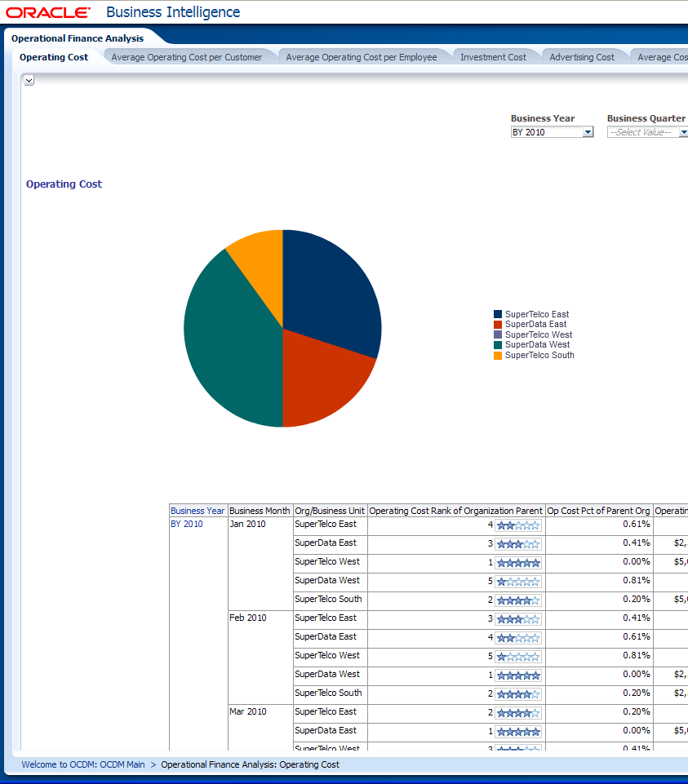Open the Business Year dropdown
This screenshot has height=784, width=688.
[588, 132]
